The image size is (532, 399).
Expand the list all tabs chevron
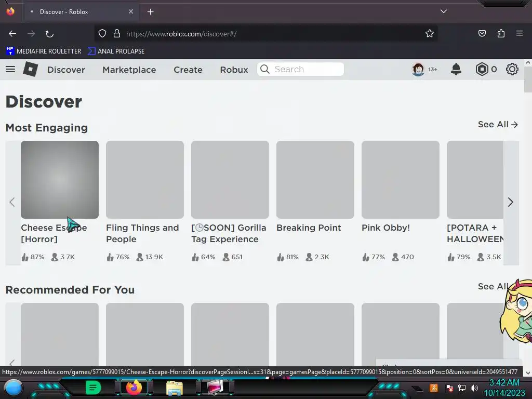(x=444, y=11)
